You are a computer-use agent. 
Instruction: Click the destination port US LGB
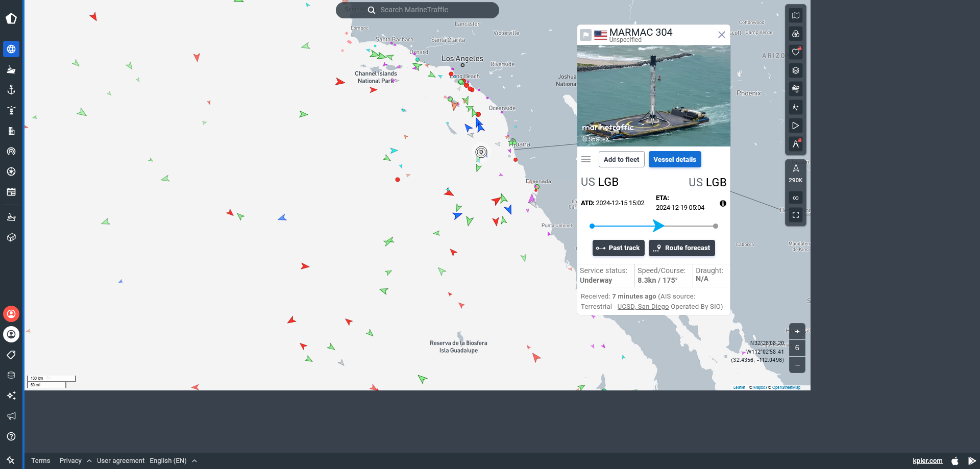[x=707, y=183]
